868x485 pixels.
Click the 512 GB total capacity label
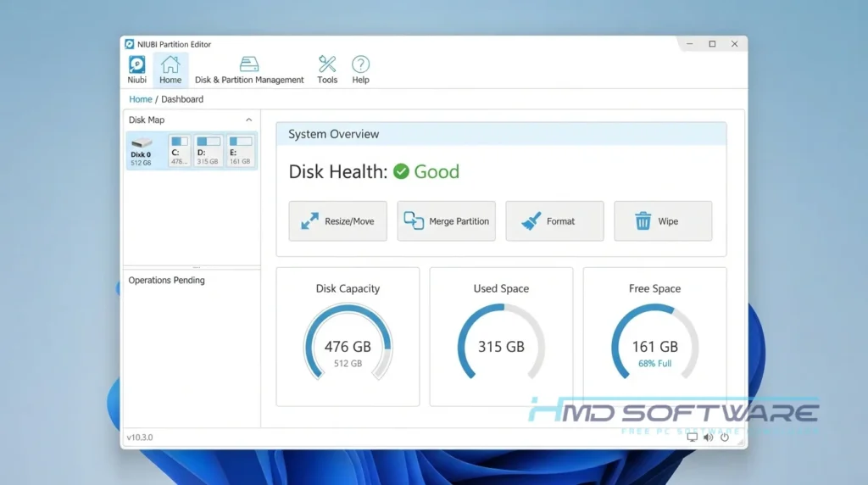coord(348,364)
